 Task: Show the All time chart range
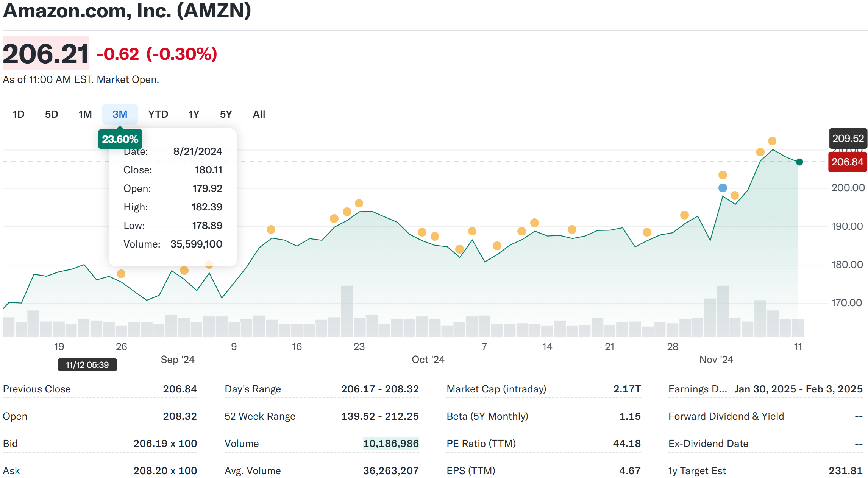[x=259, y=114]
